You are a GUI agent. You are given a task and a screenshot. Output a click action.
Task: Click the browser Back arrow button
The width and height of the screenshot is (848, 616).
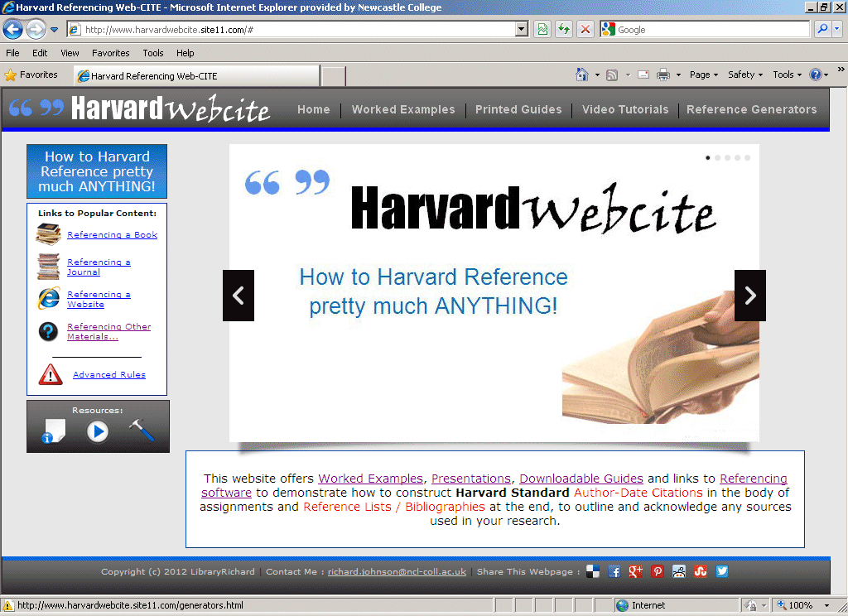[13, 29]
